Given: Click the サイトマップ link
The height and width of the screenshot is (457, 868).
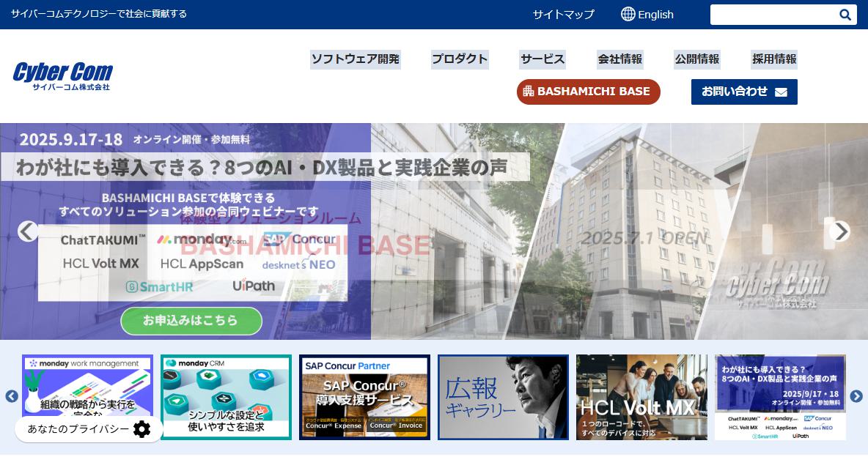Looking at the screenshot, I should coord(564,15).
